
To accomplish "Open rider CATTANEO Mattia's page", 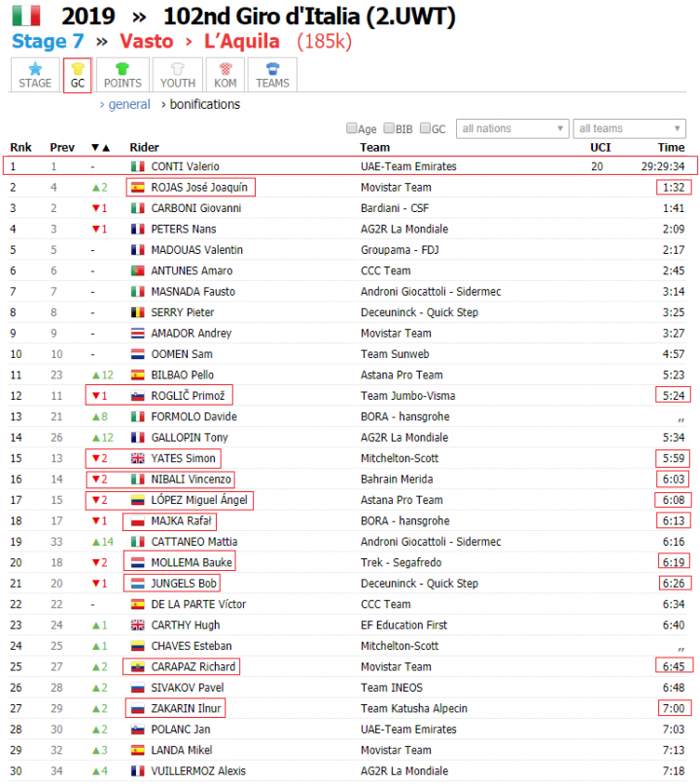I will (194, 542).
